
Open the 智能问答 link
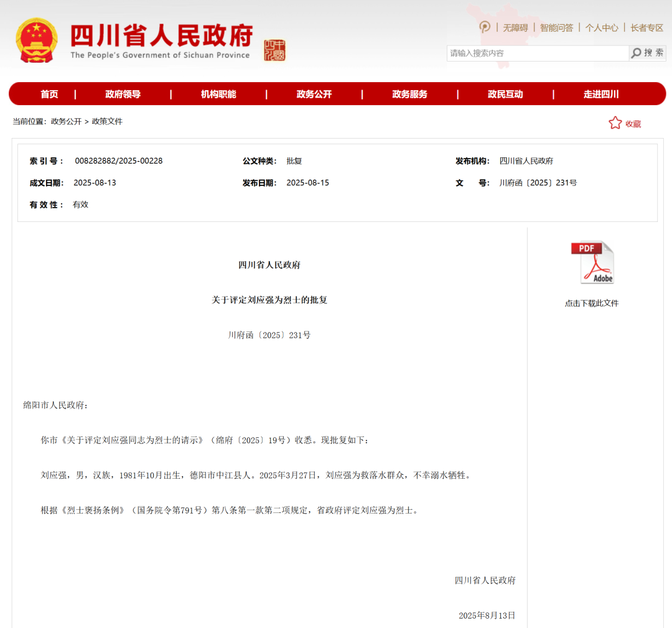tap(556, 27)
